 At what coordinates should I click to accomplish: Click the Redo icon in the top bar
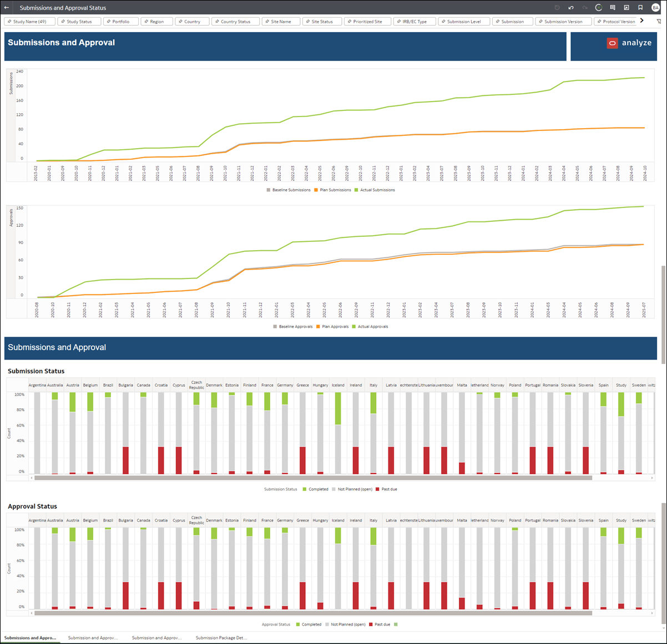[584, 7]
